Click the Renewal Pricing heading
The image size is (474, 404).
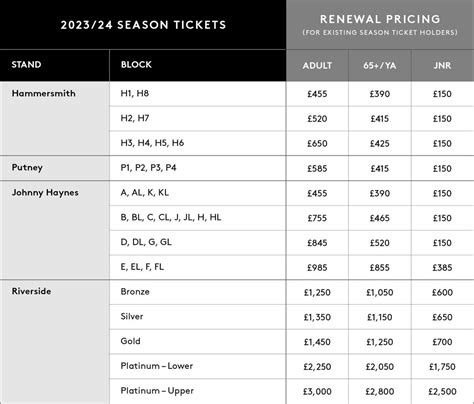(380, 19)
